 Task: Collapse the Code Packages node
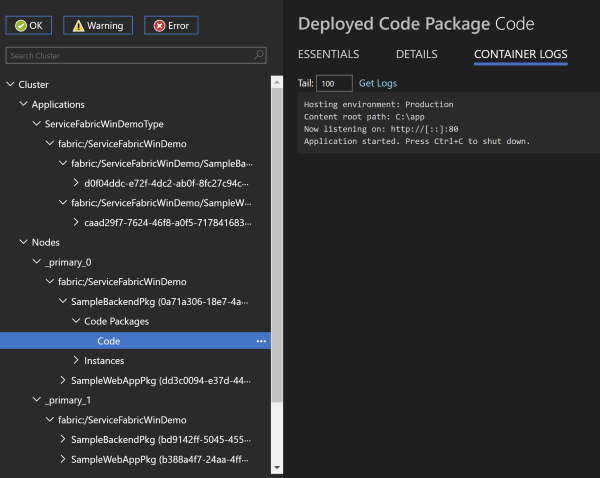pos(76,321)
